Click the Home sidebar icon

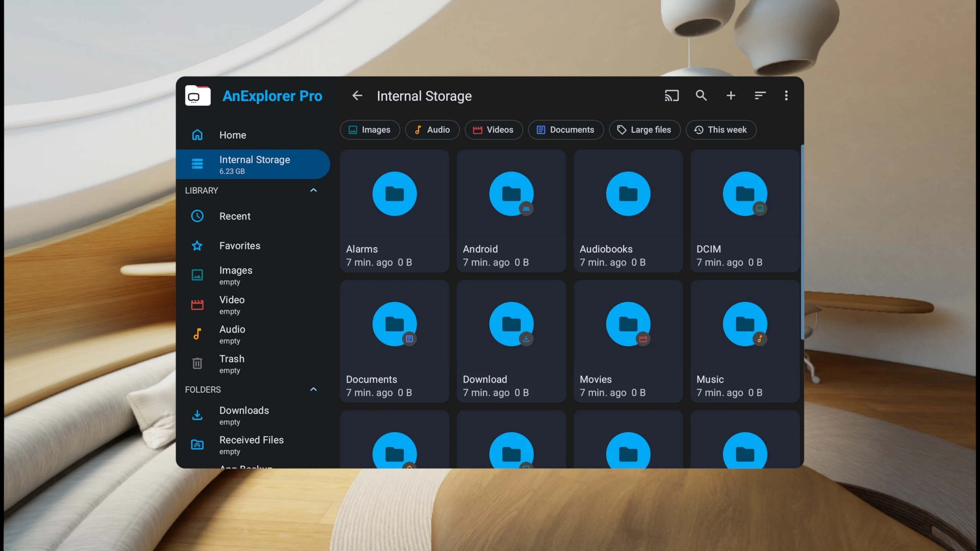(x=197, y=135)
